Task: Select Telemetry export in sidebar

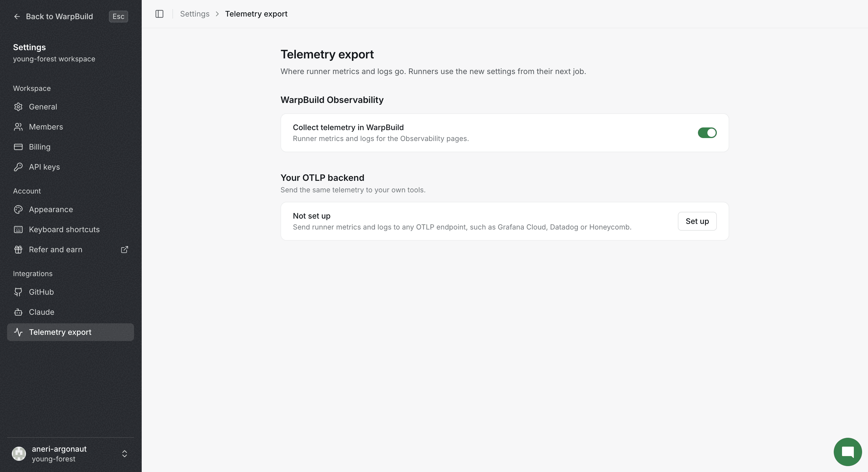Action: [71, 332]
